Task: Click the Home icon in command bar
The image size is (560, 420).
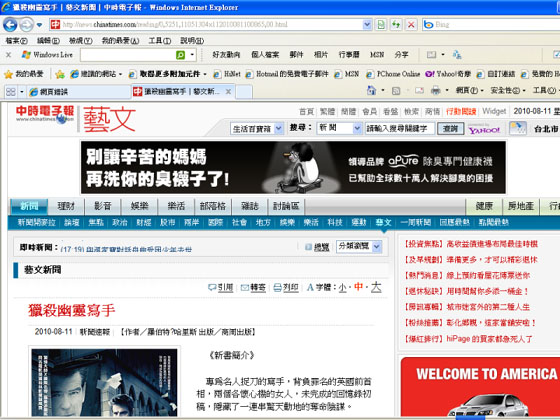Action: pyautogui.click(x=371, y=91)
